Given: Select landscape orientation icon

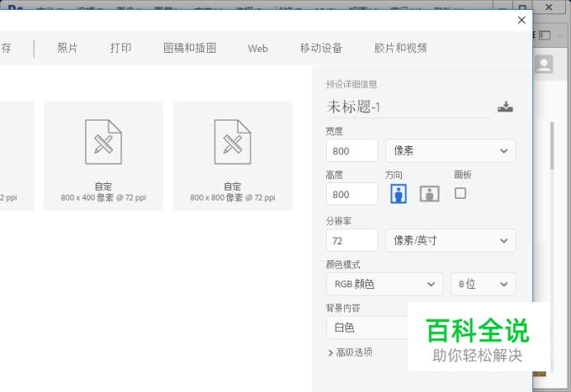Looking at the screenshot, I should 429,193.
